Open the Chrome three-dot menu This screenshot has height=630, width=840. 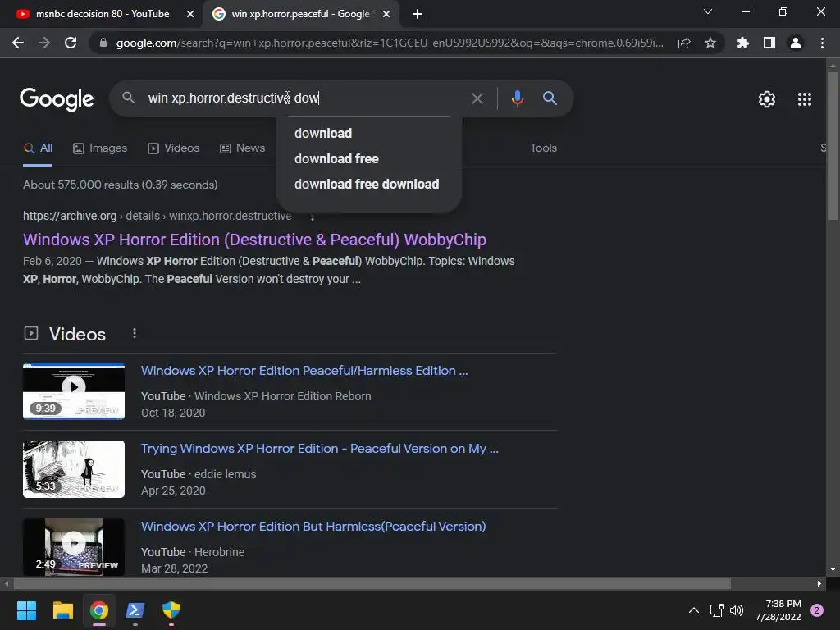tap(822, 43)
